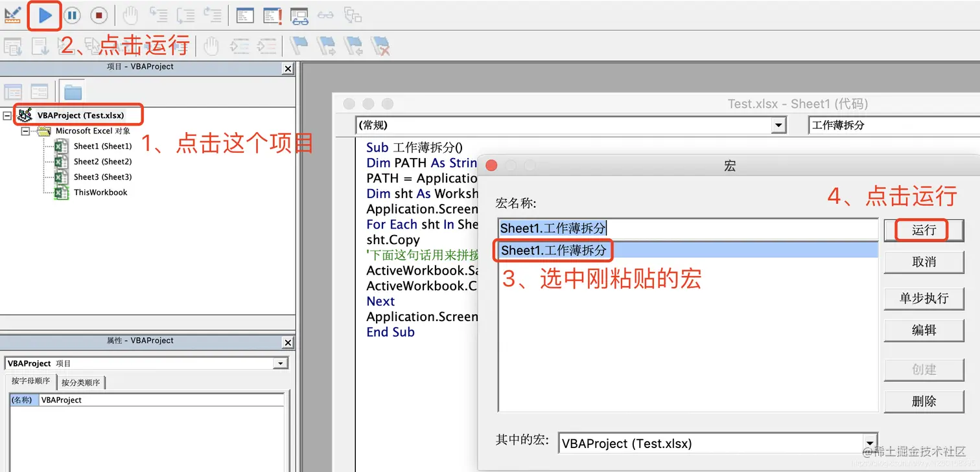The width and height of the screenshot is (980, 472).
Task: Go to the next bookmark flag icon
Action: 325,46
